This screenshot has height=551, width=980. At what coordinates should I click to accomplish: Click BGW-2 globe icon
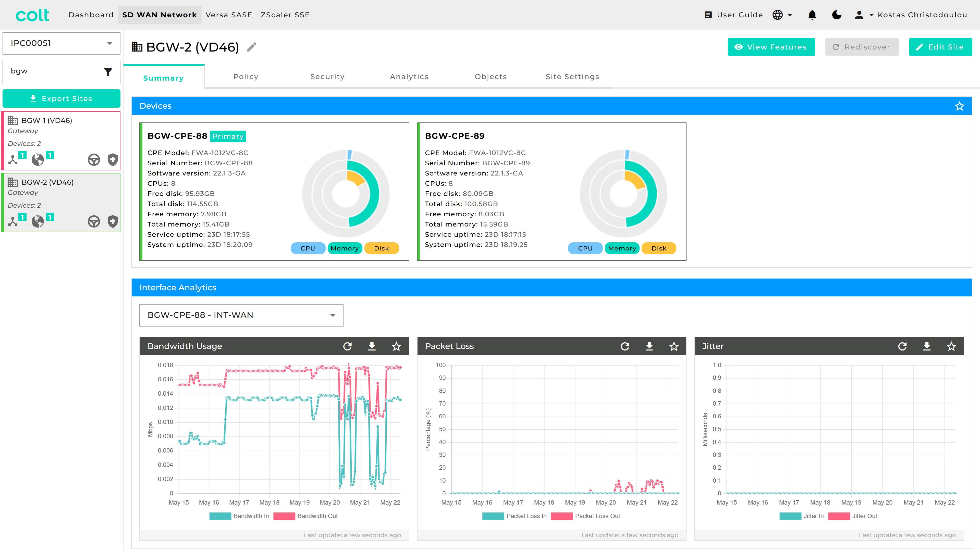tap(38, 221)
